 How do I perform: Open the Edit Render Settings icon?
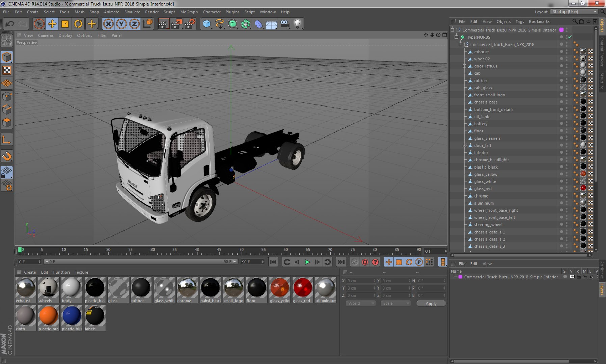(190, 24)
